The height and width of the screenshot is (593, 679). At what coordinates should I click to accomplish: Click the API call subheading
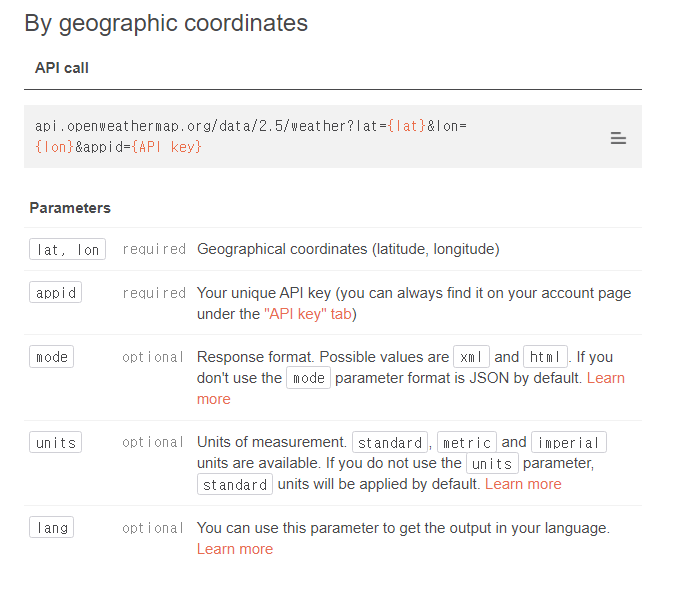62,68
